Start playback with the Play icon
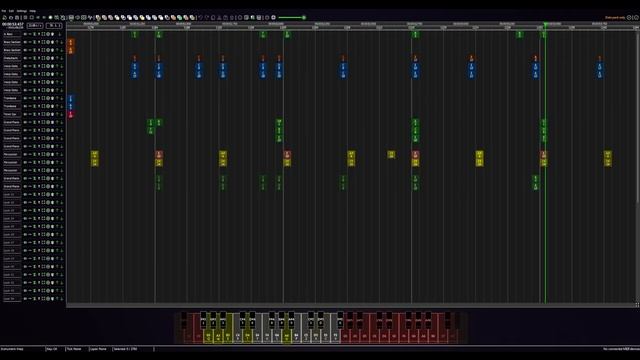Screen dimensions: 640x360 click(25, 18)
